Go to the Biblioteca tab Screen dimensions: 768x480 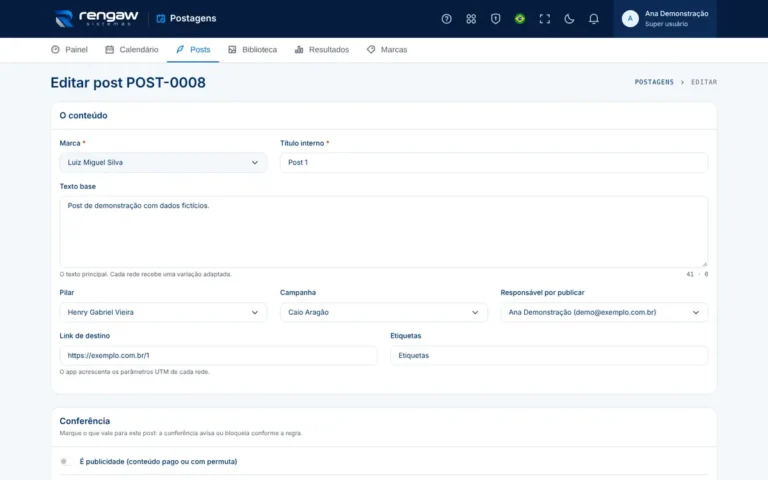tap(253, 49)
